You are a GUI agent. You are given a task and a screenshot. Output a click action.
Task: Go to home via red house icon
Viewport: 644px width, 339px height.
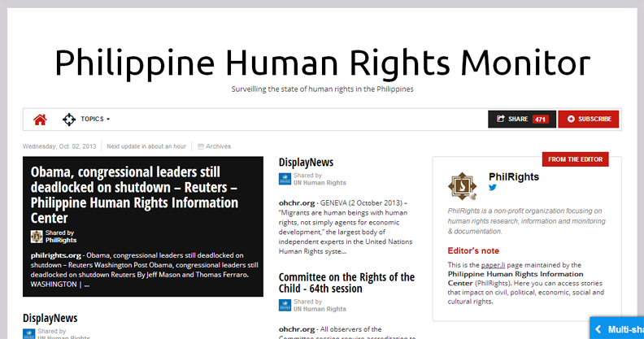pos(40,120)
